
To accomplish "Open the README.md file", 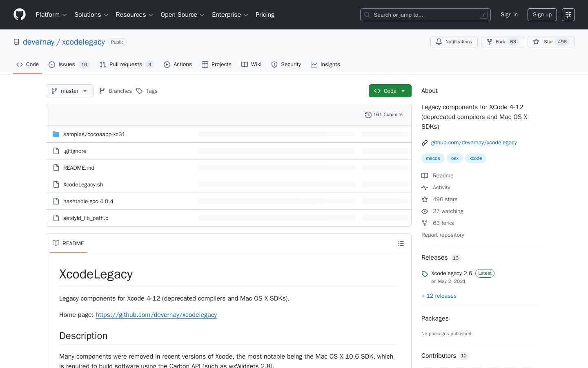I will [79, 168].
